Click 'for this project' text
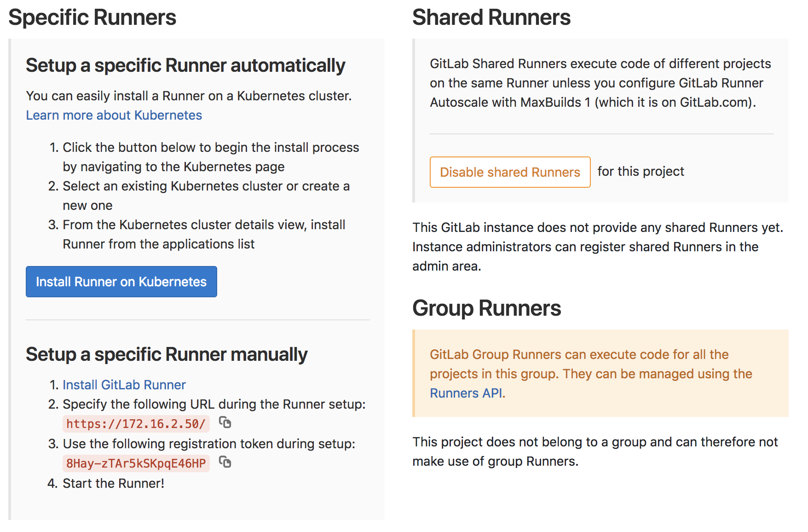The width and height of the screenshot is (808, 532). click(641, 171)
